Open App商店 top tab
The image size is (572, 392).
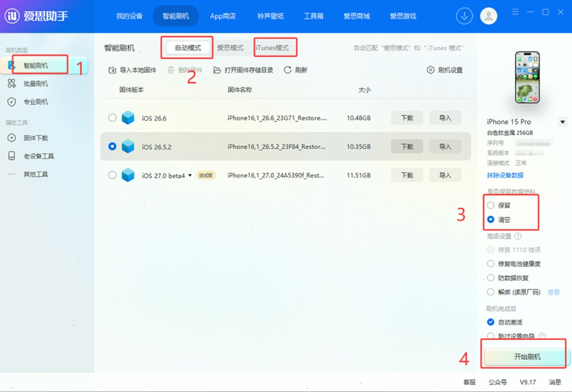click(x=223, y=16)
